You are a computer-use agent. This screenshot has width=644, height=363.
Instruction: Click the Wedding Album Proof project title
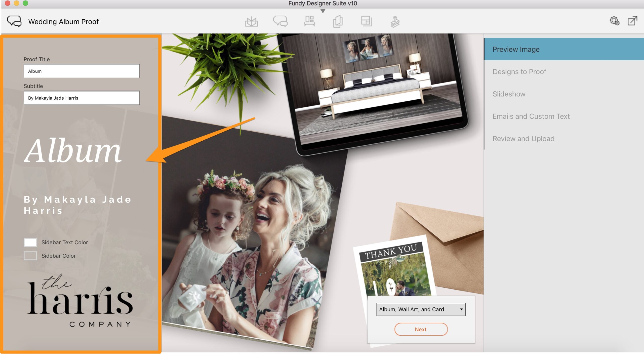[63, 22]
